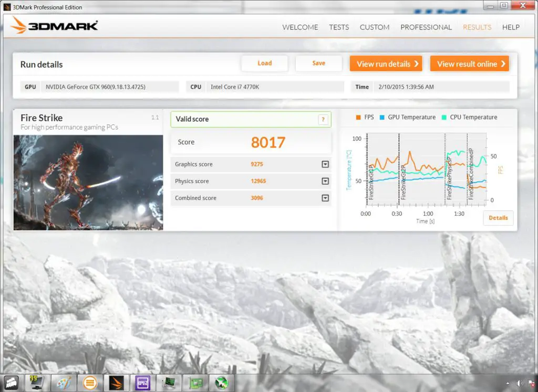Click the Fire Strike heading
The width and height of the screenshot is (538, 392).
click(42, 118)
